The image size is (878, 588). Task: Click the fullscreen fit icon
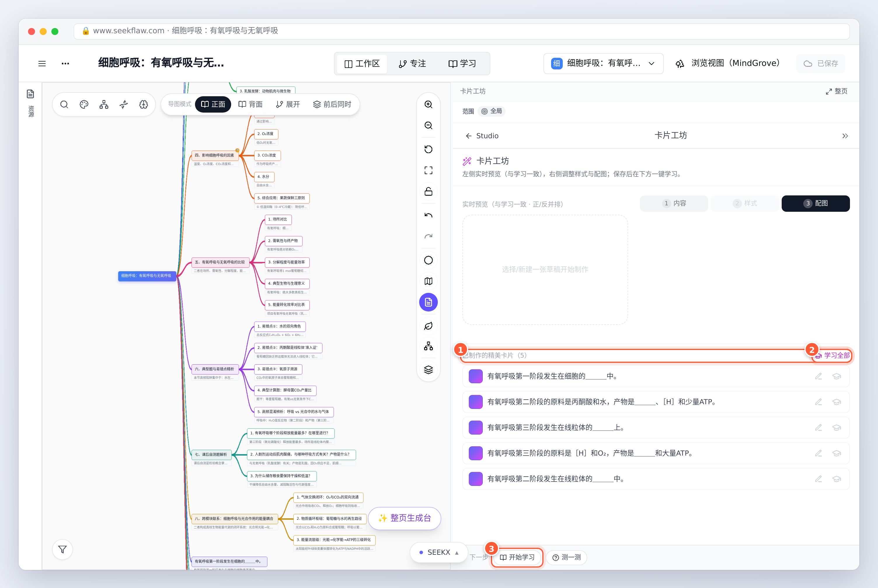428,170
